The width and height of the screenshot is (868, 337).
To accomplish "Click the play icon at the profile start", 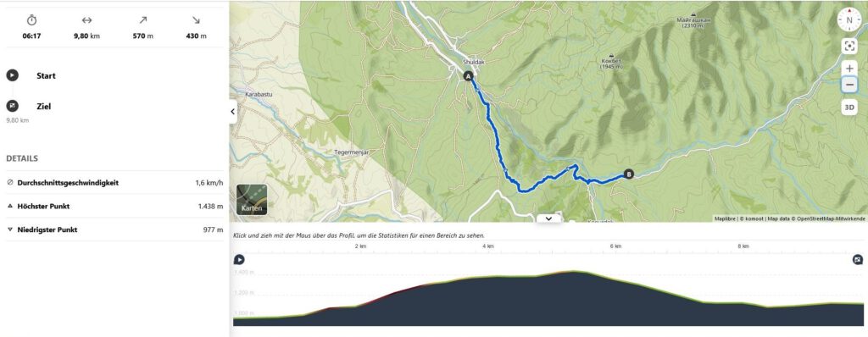I will click(x=239, y=260).
